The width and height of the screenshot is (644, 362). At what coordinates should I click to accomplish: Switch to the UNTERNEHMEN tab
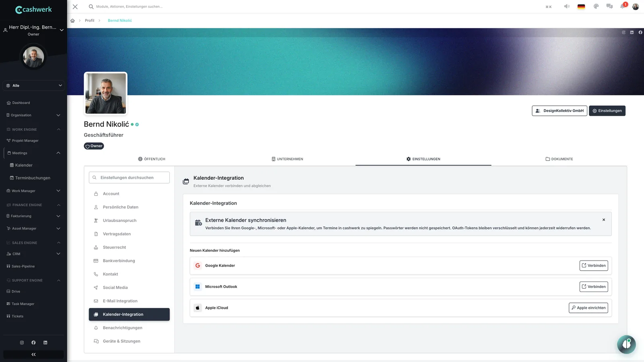click(x=287, y=159)
